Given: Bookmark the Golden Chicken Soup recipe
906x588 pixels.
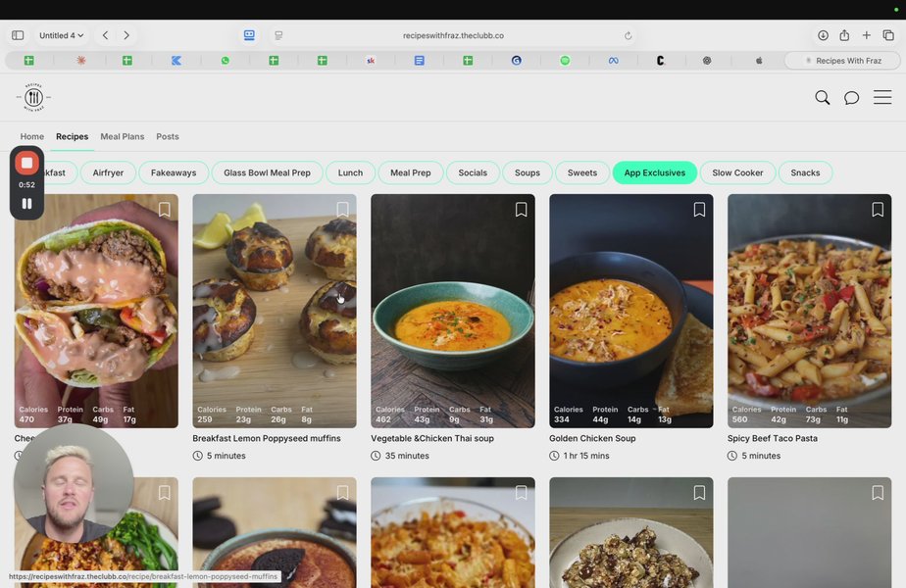Looking at the screenshot, I should 699,210.
